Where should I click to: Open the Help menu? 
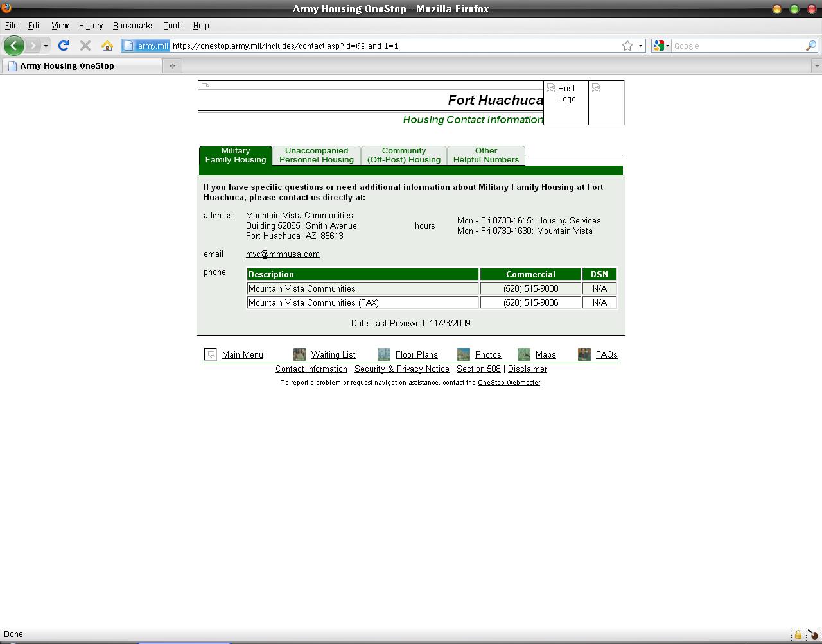[201, 26]
